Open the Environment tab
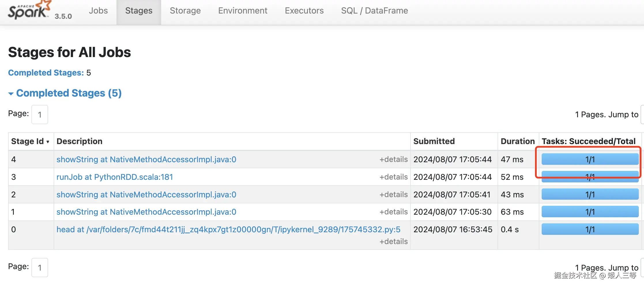 242,11
